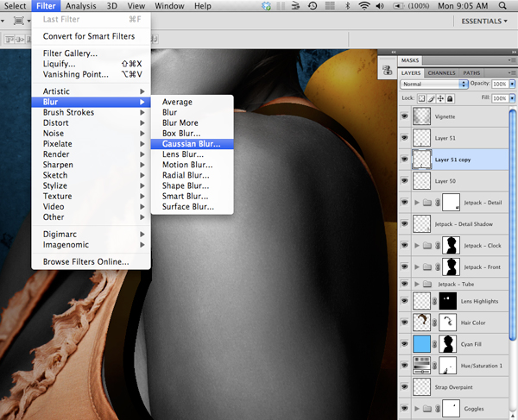Select the Strap Overpaint layer

pos(453,386)
